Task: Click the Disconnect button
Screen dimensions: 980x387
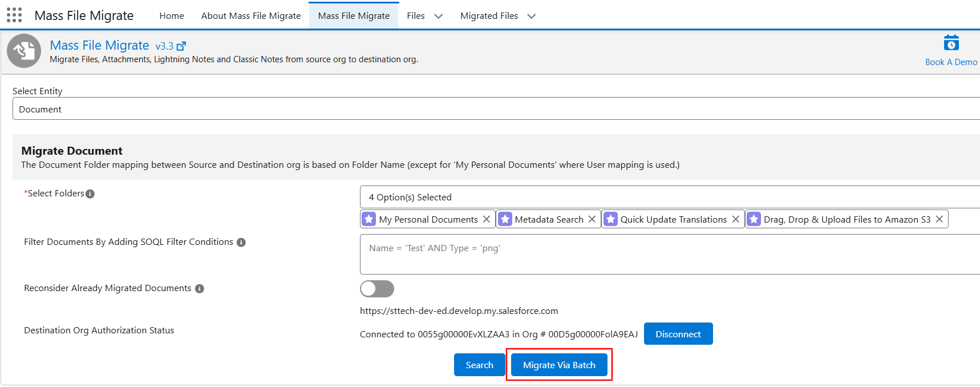Action: (x=678, y=334)
